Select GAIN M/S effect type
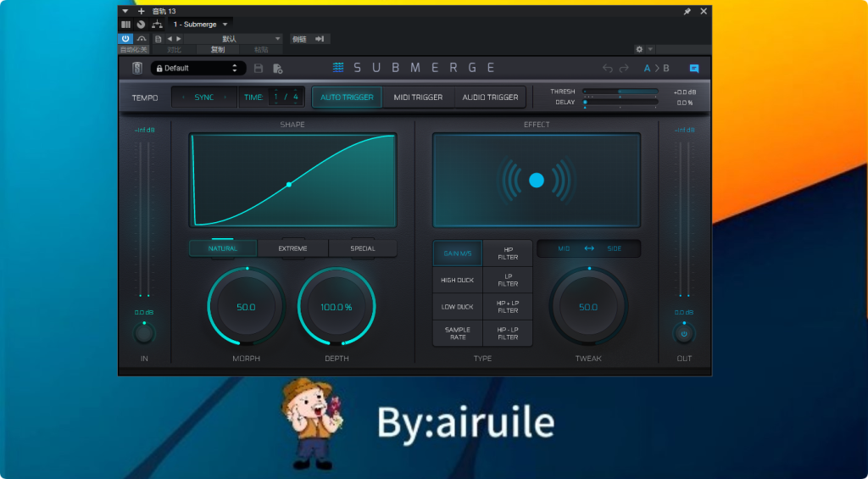Image resolution: width=868 pixels, height=479 pixels. click(458, 253)
